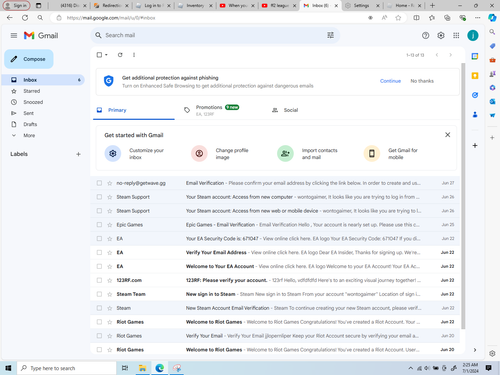Click the Gmail logo

click(41, 35)
